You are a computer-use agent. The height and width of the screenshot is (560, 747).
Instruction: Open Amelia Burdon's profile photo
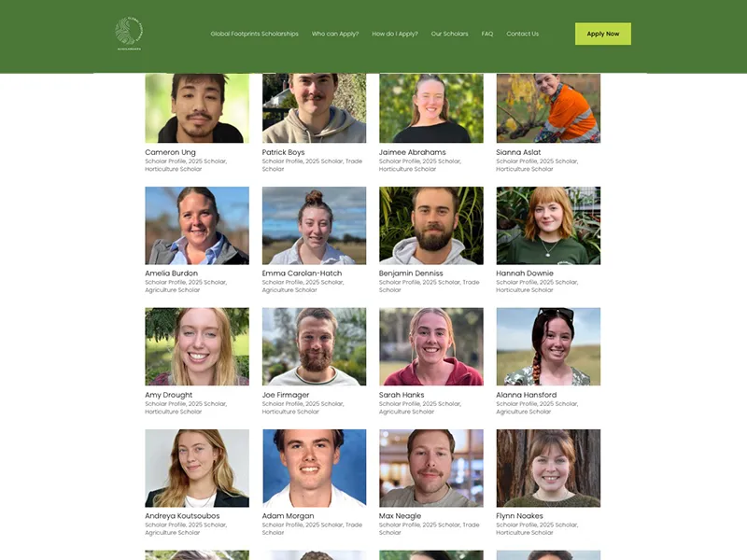tap(197, 226)
